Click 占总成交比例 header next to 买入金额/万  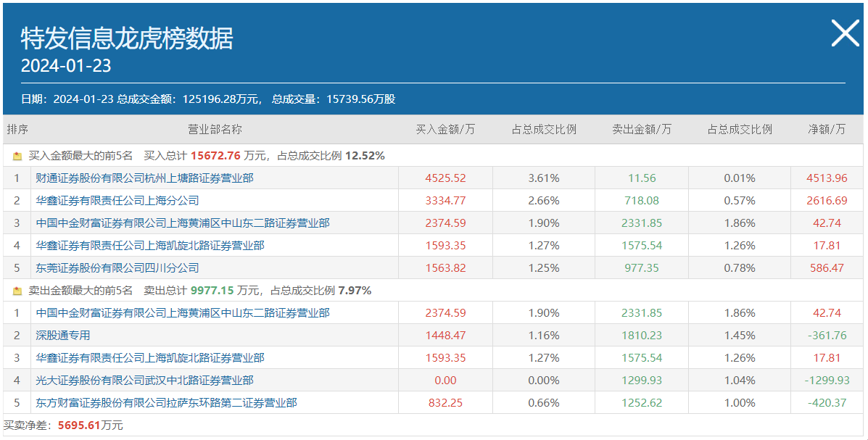(x=544, y=130)
